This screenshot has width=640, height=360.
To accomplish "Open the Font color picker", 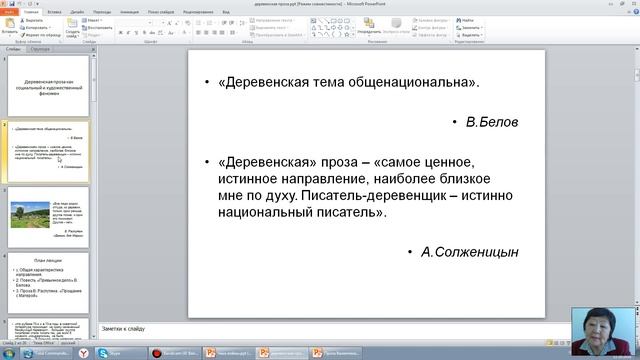I will tap(185, 33).
